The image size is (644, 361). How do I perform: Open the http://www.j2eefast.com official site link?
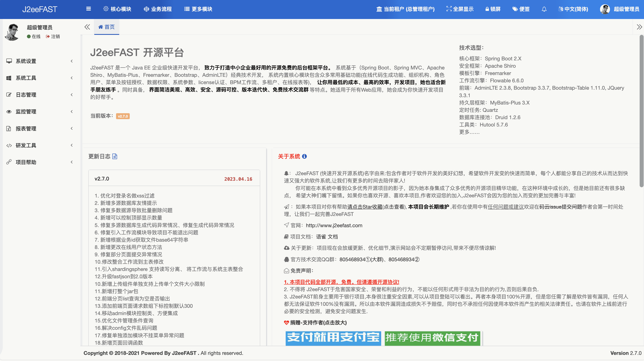pos(334,225)
